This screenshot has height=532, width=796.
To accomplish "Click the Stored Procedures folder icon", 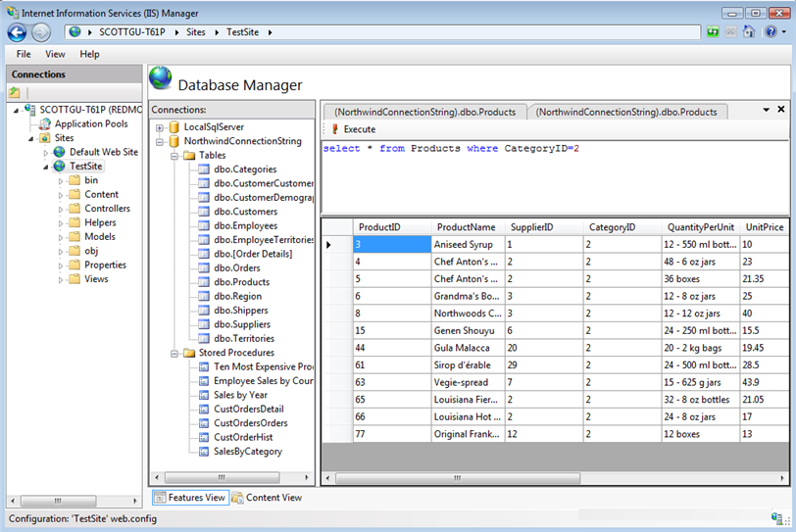I will [189, 353].
